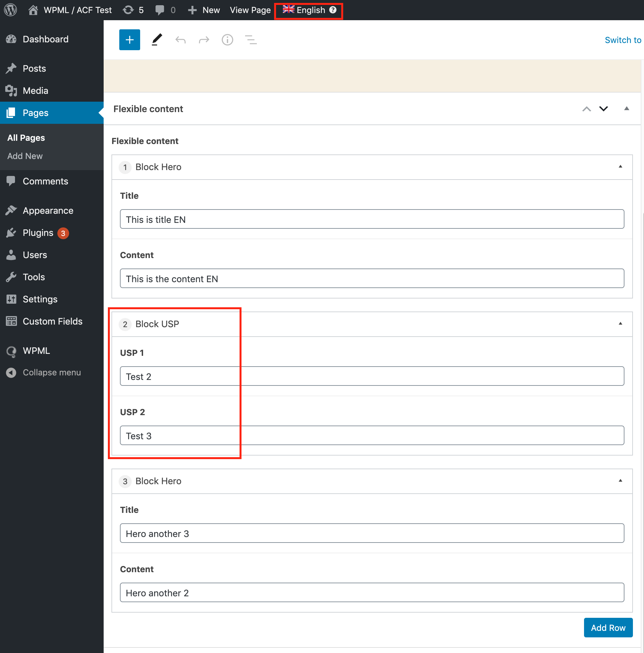The image size is (644, 653).
Task: Open the Custom Fields menu
Action: (52, 321)
